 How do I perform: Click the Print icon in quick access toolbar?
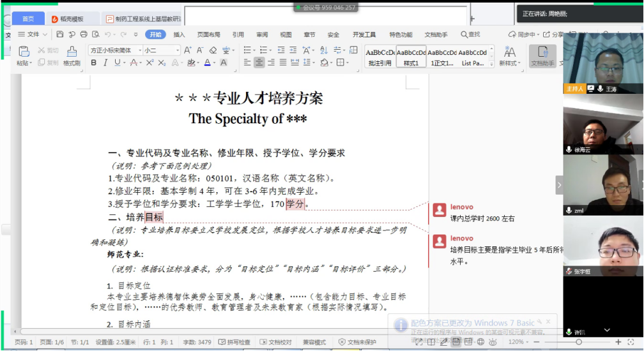pos(83,34)
